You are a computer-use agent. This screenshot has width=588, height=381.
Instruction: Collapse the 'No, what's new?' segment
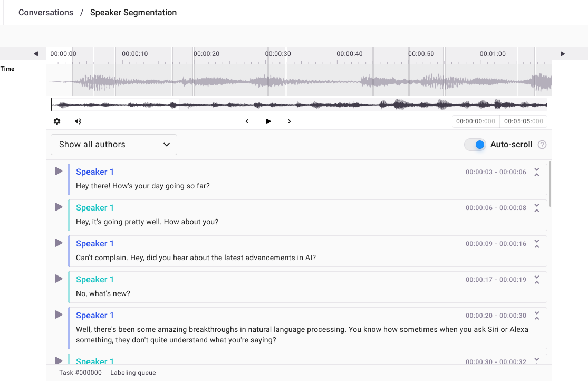click(536, 280)
